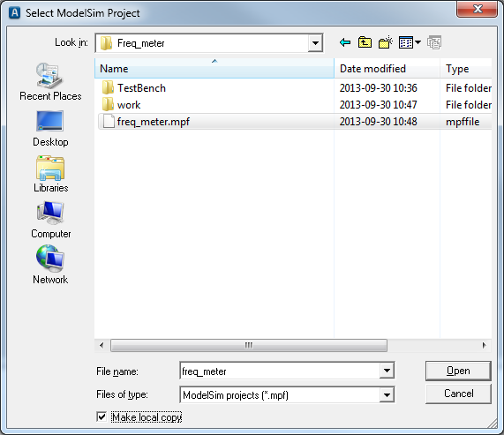Open Libraries in the sidebar
This screenshot has width=504, height=435.
coord(51,174)
